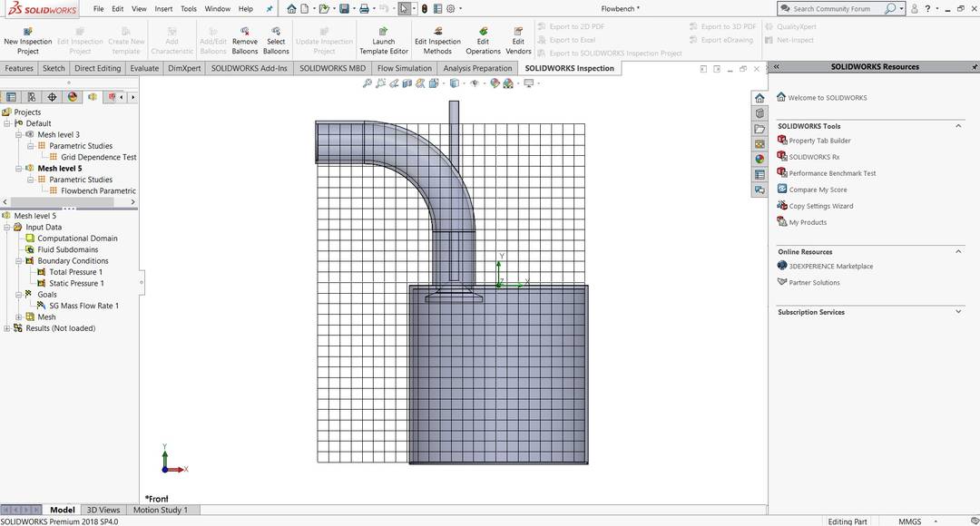Open the Edit Inspection Methods tool
The image size is (980, 526).
tap(437, 40)
